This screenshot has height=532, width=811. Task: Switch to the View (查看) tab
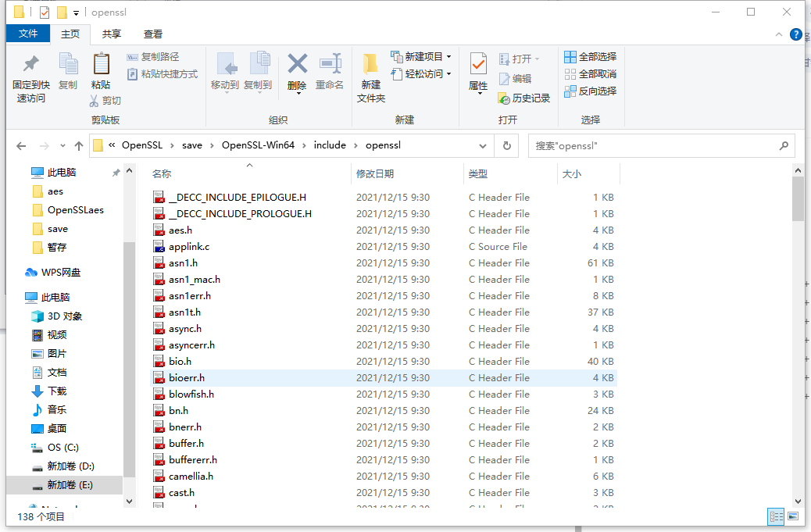click(152, 34)
